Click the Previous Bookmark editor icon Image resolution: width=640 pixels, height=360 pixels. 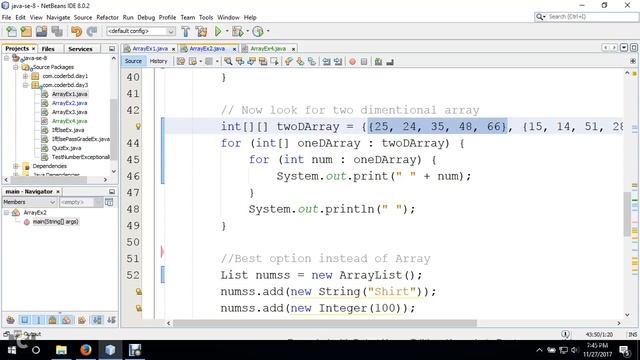[x=289, y=62]
